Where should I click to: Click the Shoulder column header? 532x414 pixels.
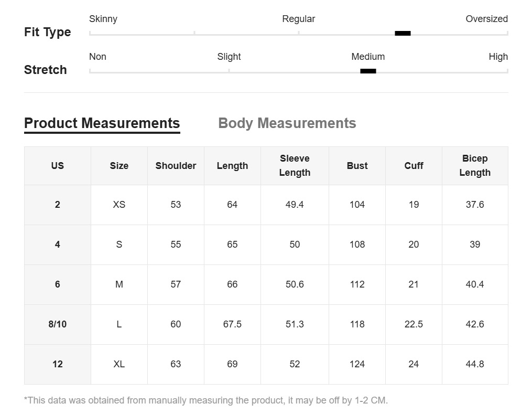coord(176,166)
